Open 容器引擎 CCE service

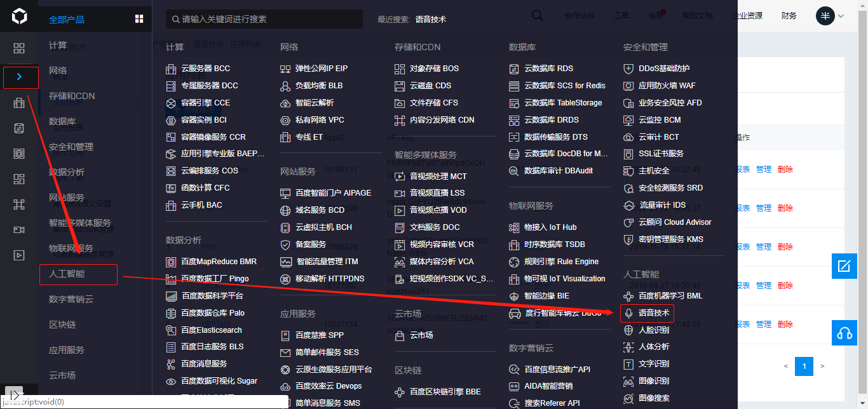[x=197, y=102]
